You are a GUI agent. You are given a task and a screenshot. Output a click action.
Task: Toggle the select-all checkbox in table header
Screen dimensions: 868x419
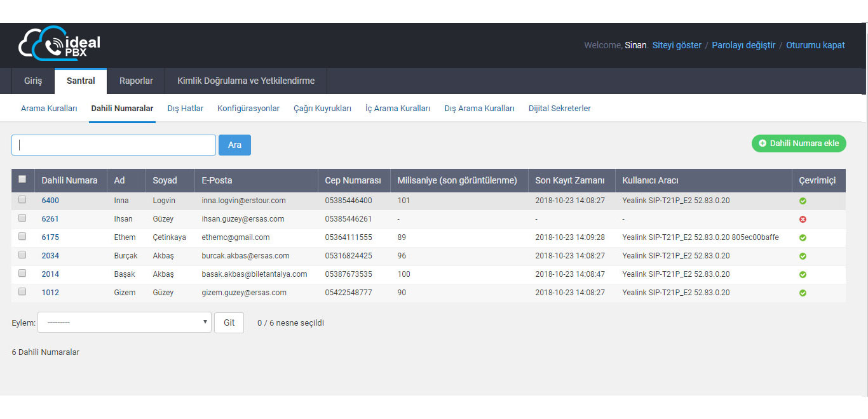point(22,180)
